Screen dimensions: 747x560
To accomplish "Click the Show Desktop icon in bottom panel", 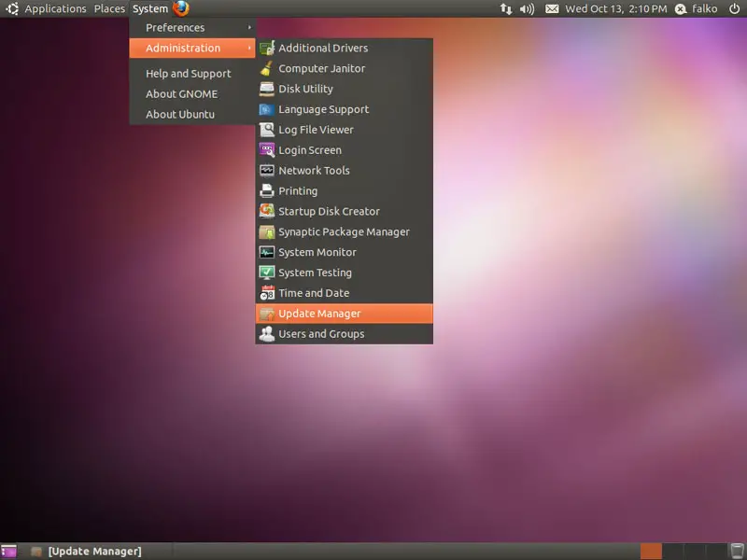I will 8,552.
